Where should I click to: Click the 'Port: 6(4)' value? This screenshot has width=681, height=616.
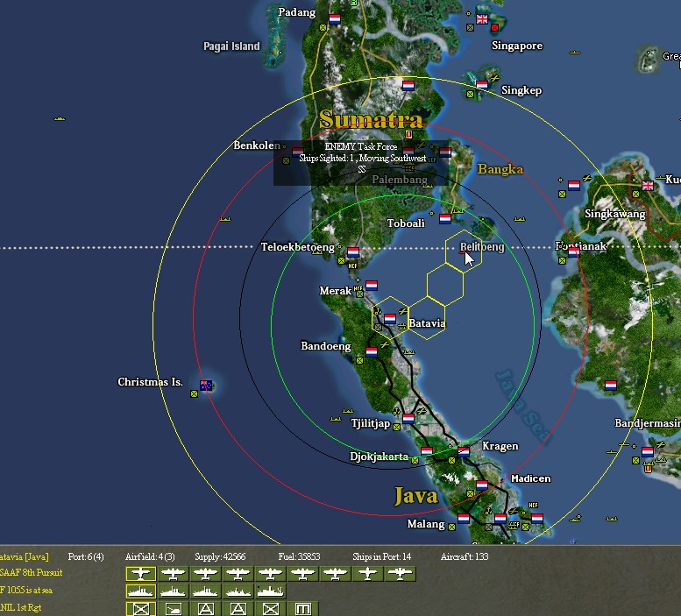pos(86,556)
